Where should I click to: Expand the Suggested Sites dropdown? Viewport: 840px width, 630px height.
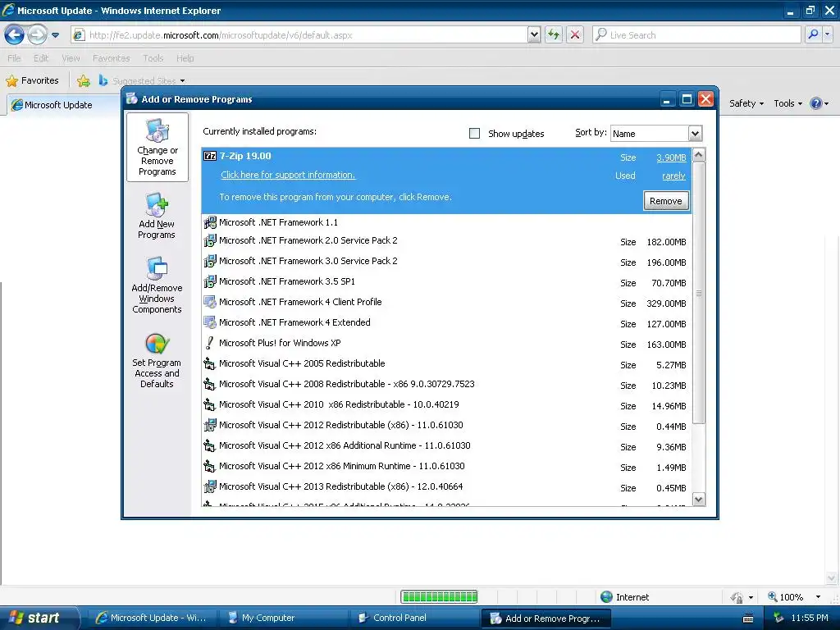click(183, 81)
